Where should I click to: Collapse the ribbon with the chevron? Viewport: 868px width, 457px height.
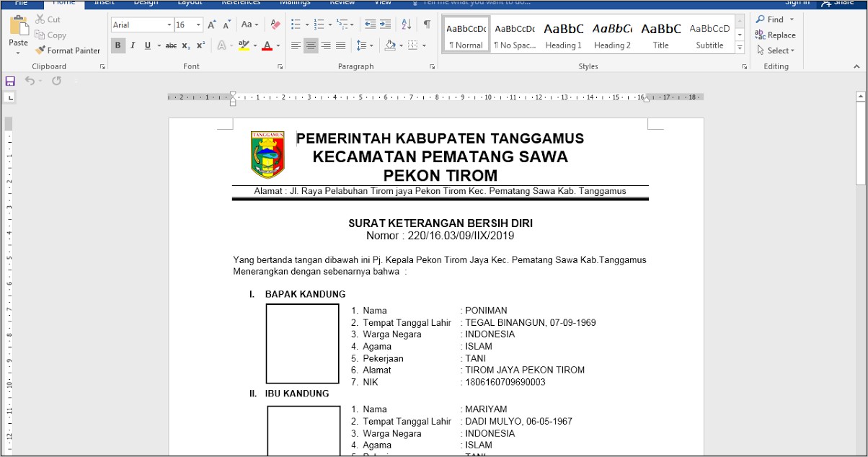(856, 66)
